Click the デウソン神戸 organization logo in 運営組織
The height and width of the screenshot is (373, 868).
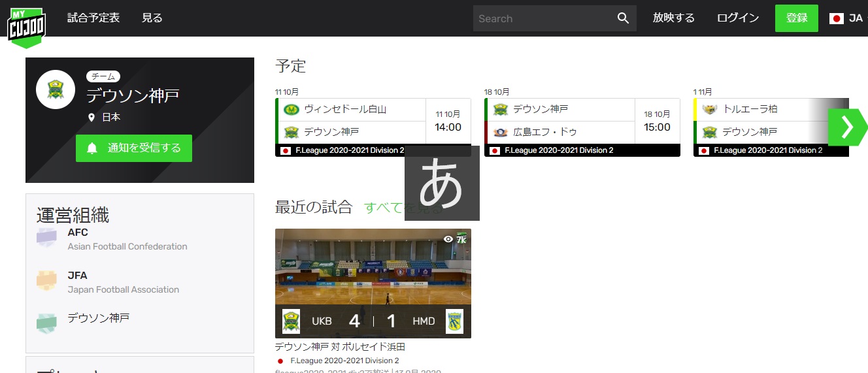point(46,324)
